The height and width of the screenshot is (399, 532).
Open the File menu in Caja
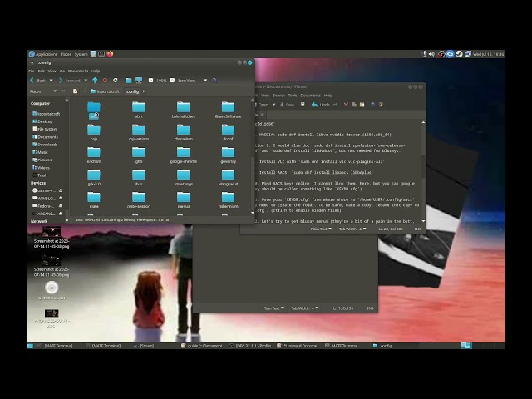point(32,71)
